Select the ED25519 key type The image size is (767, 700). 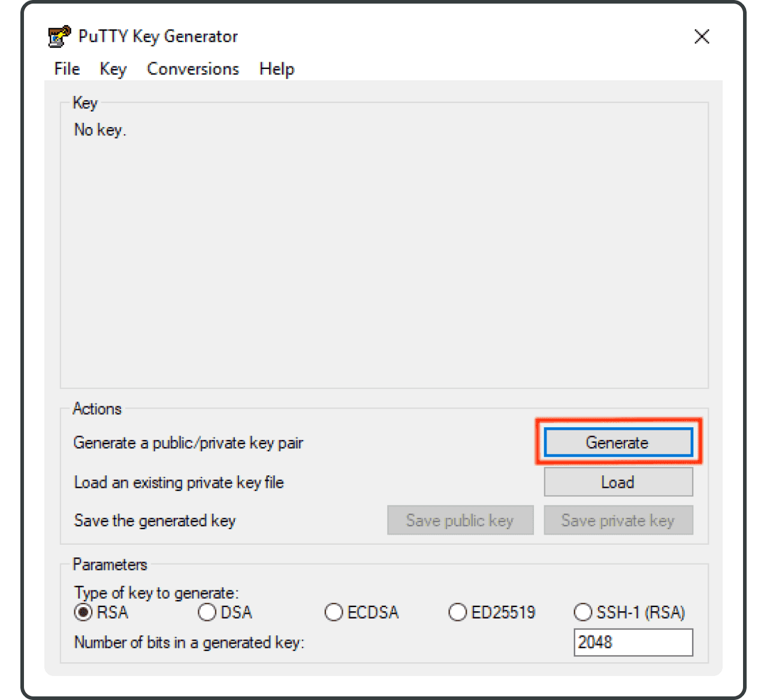click(x=458, y=612)
